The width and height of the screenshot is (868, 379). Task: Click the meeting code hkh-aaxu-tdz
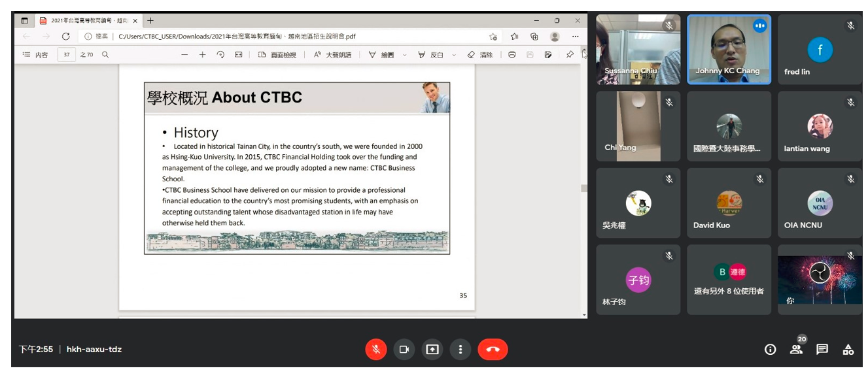(94, 350)
